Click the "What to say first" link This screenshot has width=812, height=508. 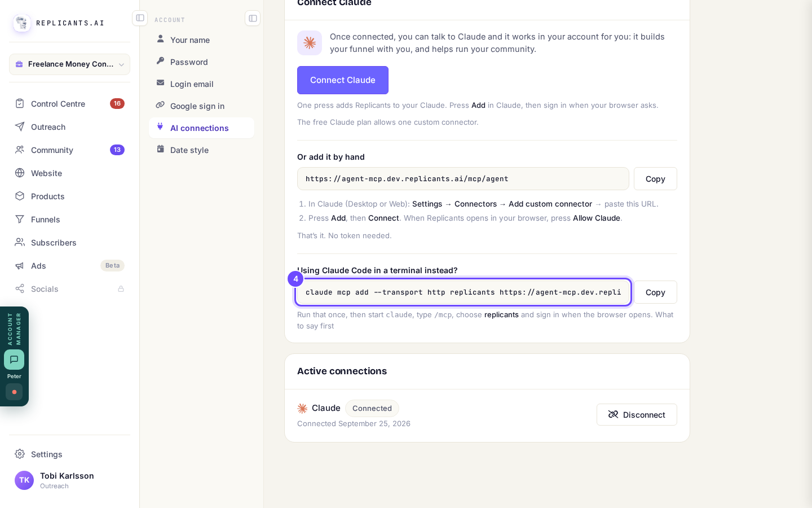[x=485, y=320]
